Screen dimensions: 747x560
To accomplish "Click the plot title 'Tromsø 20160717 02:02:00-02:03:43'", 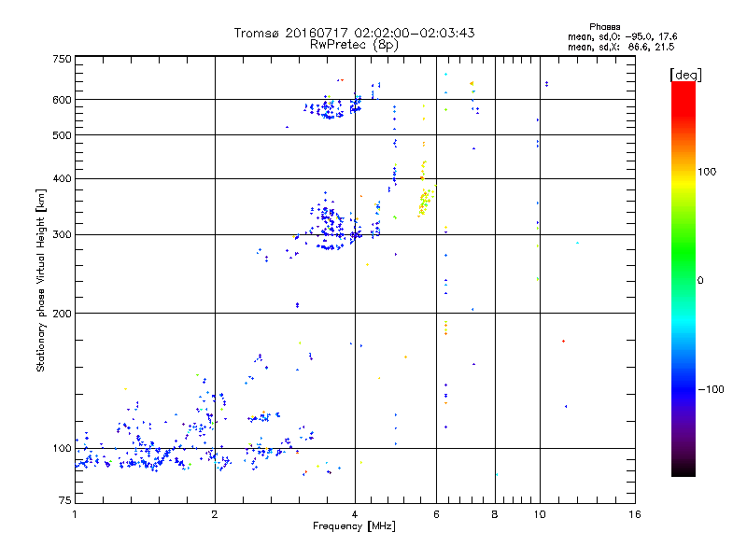I will (x=354, y=33).
